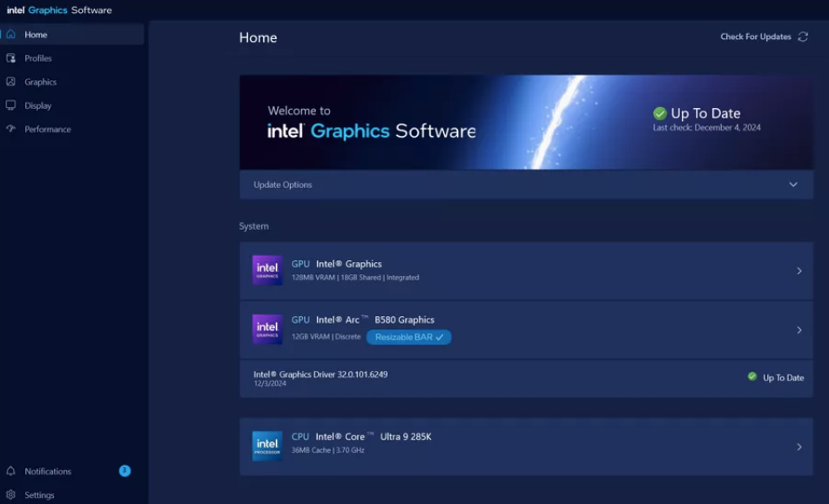829x504 pixels.
Task: Click Intel Core Ultra 9 285K title
Action: click(374, 436)
